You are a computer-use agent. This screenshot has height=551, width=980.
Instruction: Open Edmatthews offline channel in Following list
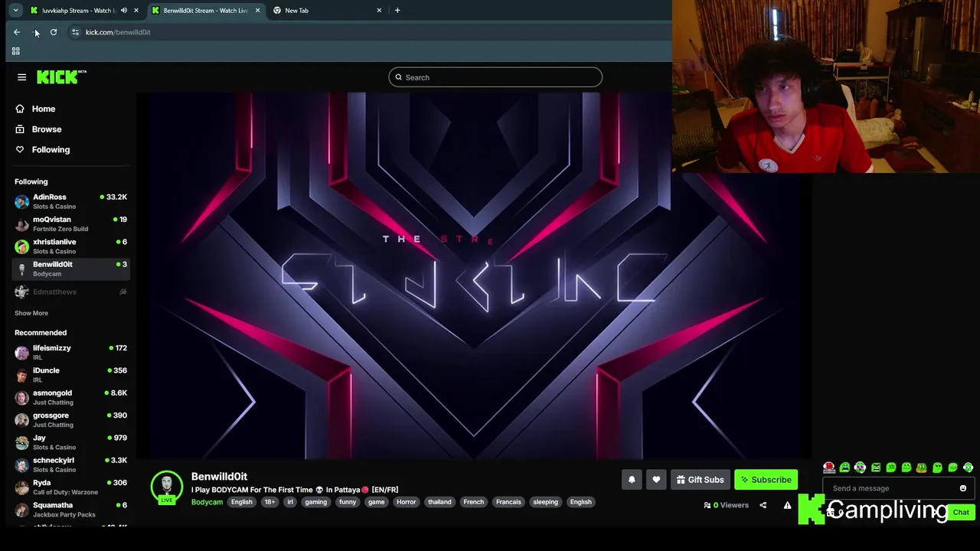point(71,292)
